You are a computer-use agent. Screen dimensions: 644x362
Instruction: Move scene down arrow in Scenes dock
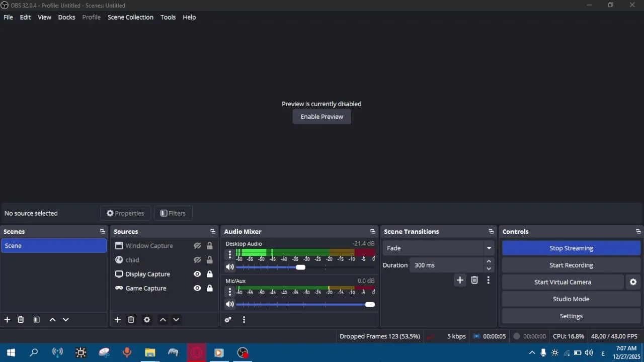65,320
